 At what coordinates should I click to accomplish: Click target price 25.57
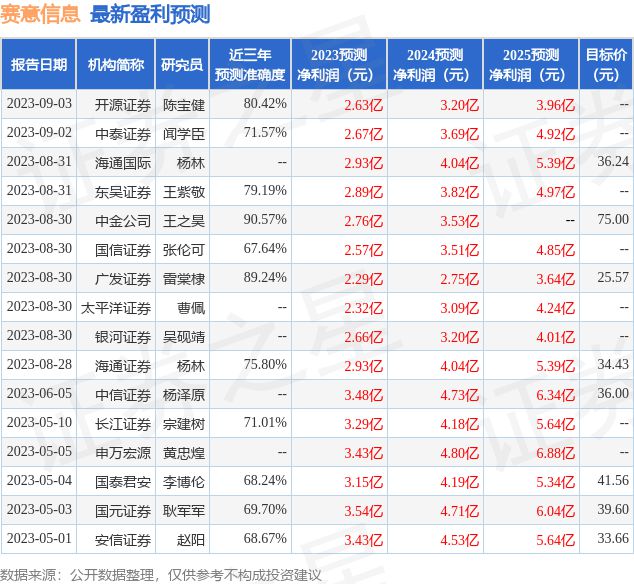(613, 277)
